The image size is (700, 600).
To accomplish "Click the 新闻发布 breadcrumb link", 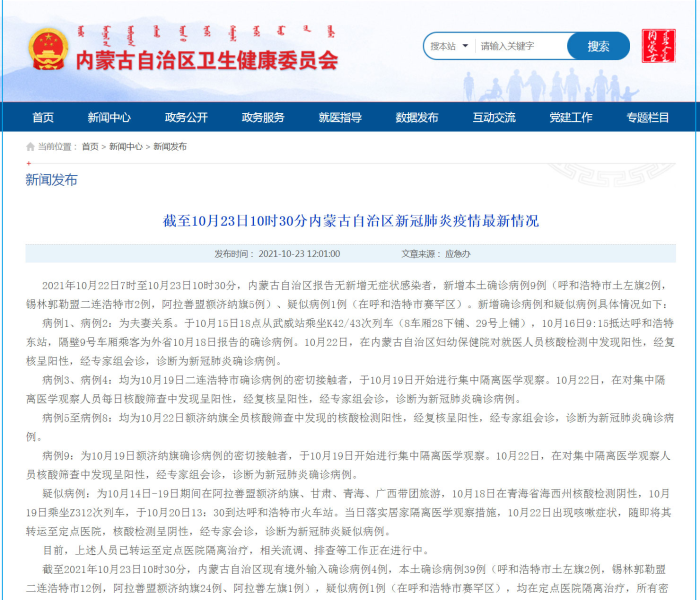I will [169, 146].
